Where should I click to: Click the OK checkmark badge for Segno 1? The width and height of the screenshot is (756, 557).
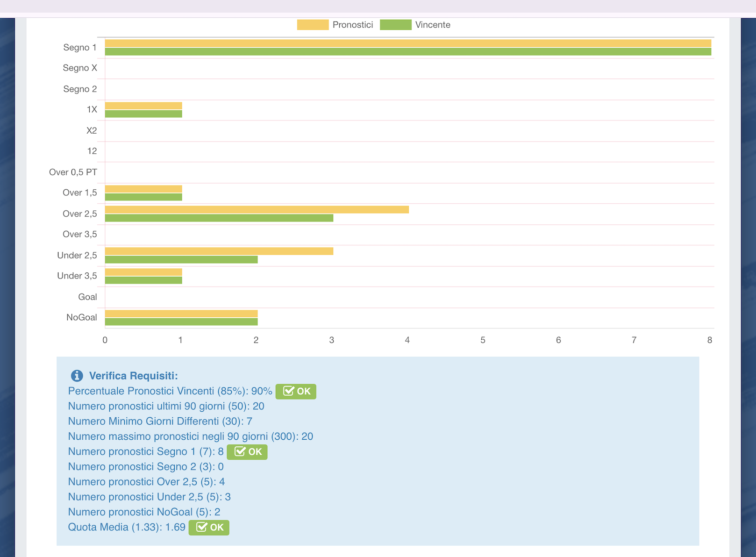point(247,452)
